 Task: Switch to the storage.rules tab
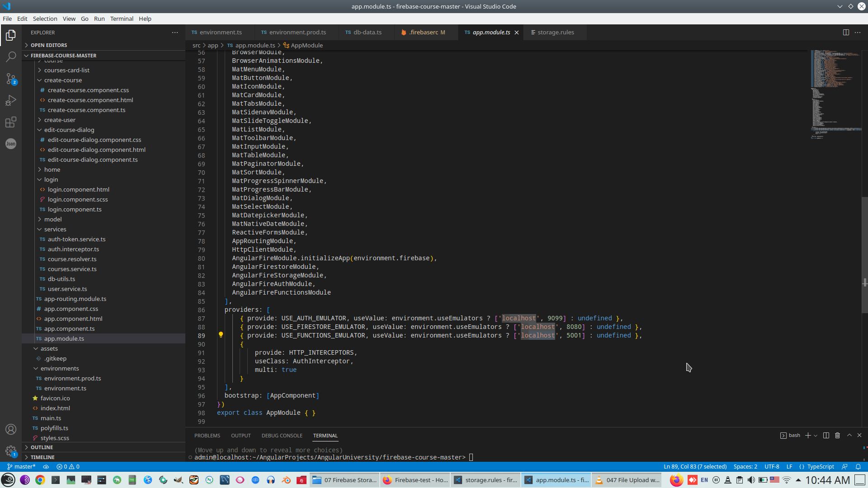555,33
